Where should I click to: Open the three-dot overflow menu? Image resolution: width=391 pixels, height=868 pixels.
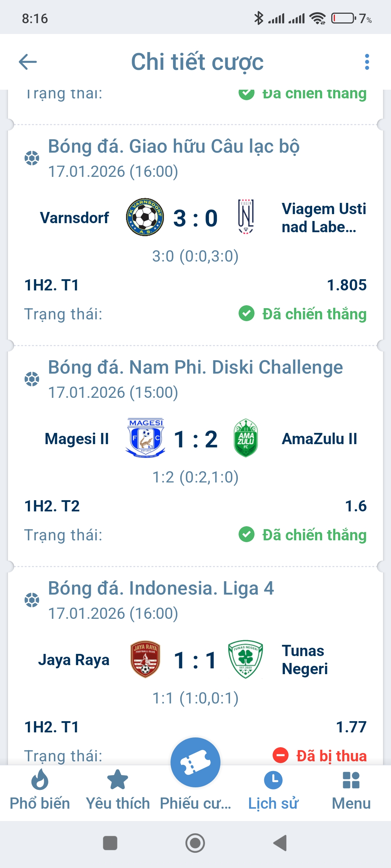tap(367, 62)
